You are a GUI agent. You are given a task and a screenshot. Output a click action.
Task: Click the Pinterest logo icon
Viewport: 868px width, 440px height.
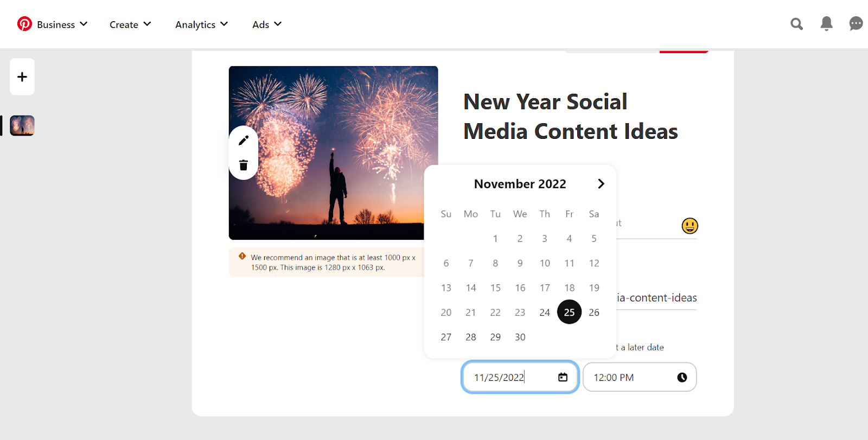pos(24,24)
